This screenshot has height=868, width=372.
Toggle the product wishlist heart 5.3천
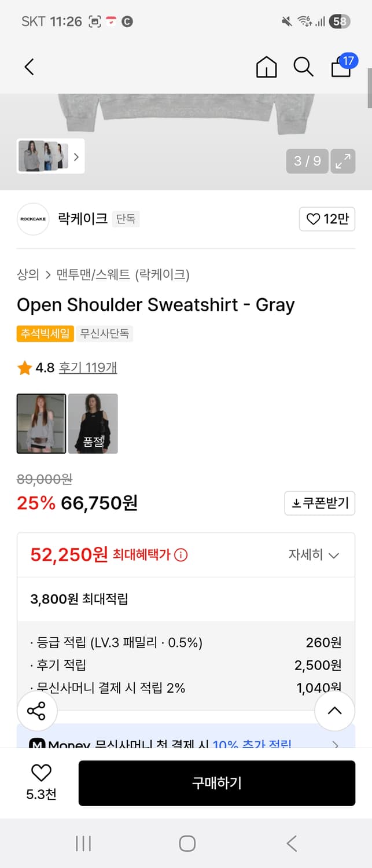(41, 781)
